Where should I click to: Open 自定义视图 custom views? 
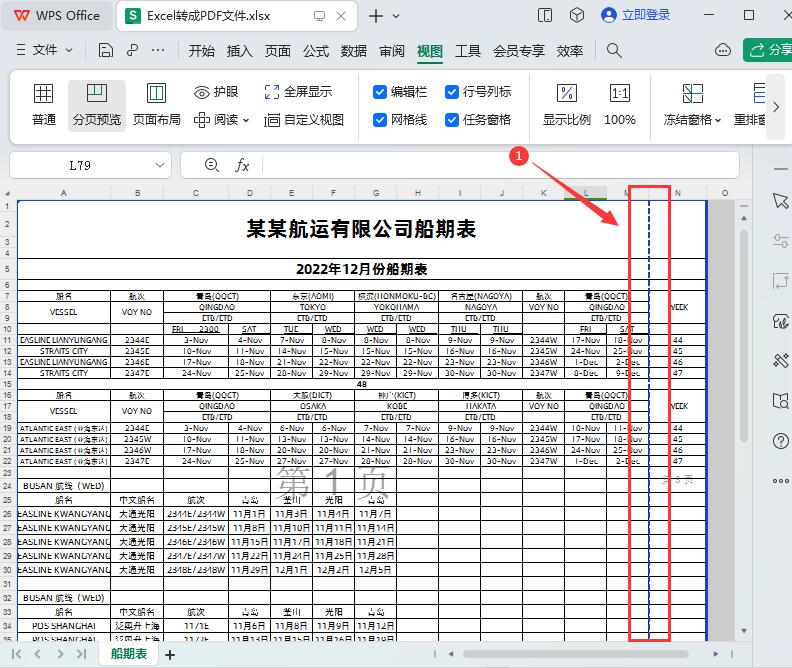pos(304,120)
